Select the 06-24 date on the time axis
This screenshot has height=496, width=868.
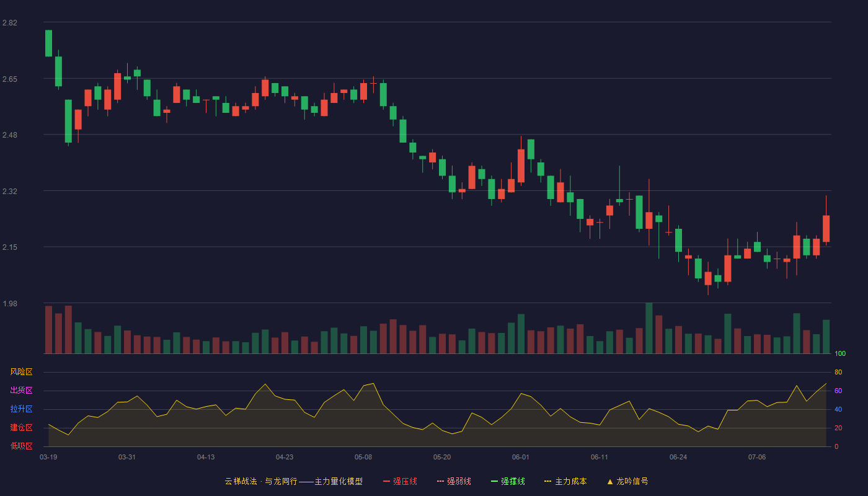678,457
